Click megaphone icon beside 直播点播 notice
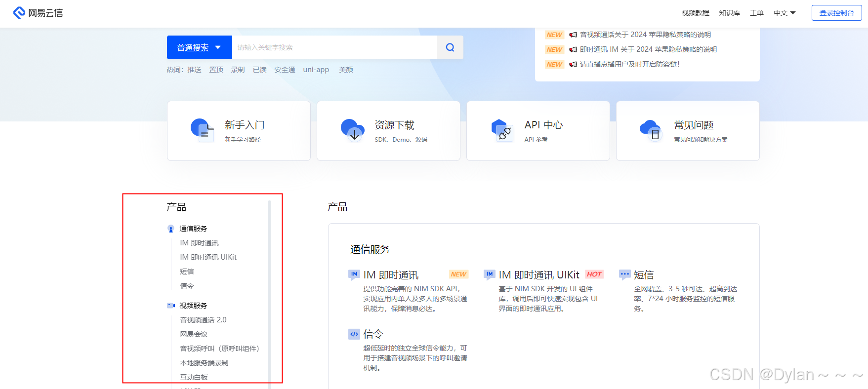 pyautogui.click(x=573, y=64)
